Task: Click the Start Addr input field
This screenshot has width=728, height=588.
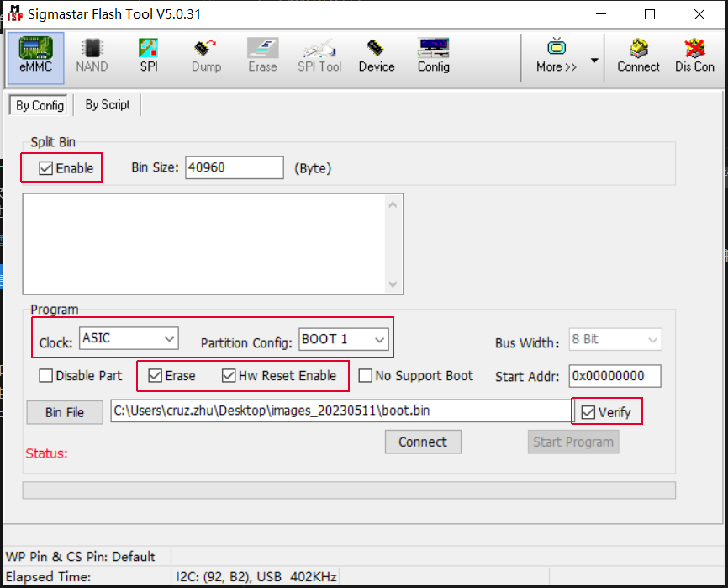Action: pos(615,376)
